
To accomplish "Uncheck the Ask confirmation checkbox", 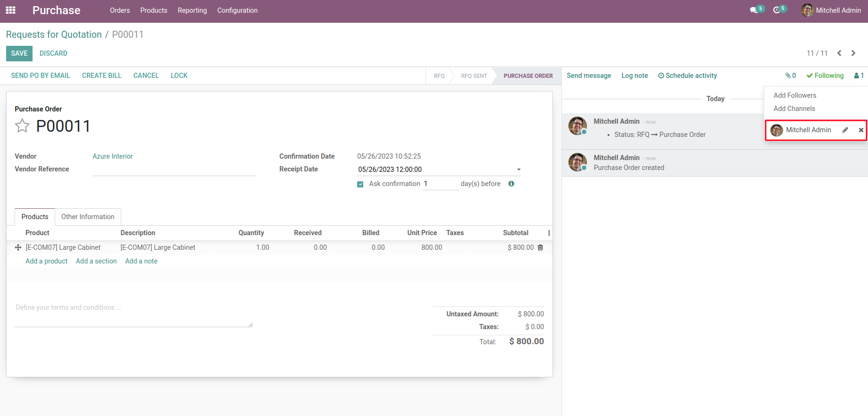I will [x=360, y=184].
